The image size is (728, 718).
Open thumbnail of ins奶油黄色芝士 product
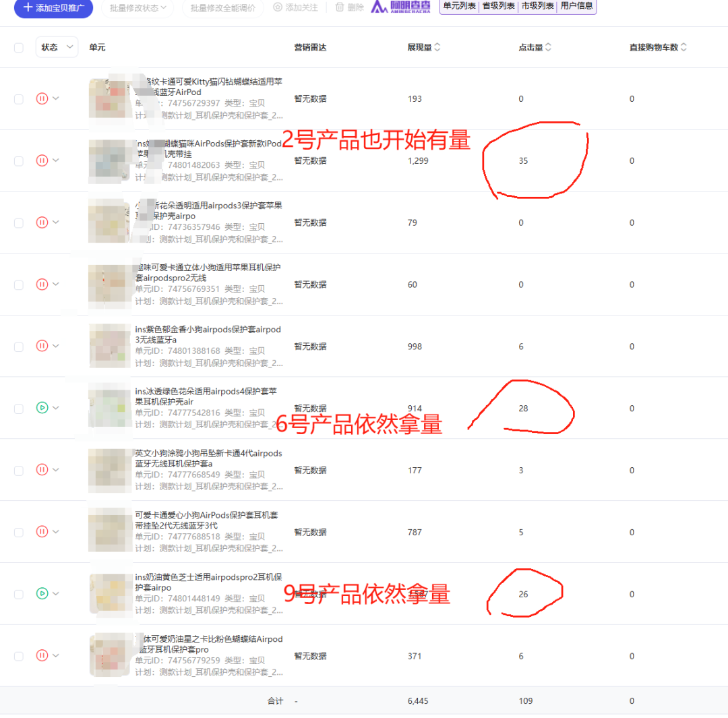[x=110, y=593]
